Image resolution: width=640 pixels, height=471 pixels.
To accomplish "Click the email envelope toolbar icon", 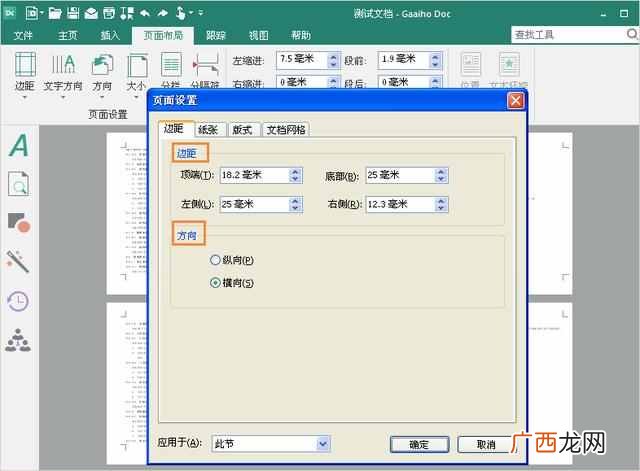I will (91, 13).
